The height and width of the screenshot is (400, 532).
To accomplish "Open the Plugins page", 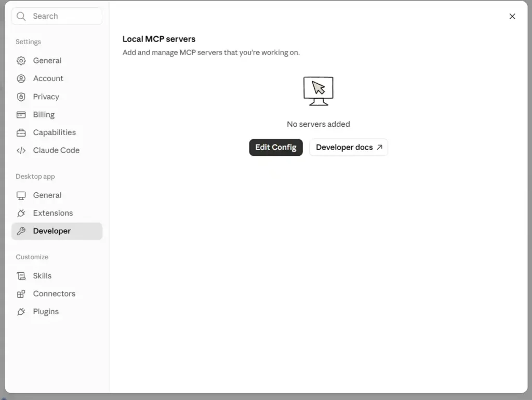I will (57, 312).
